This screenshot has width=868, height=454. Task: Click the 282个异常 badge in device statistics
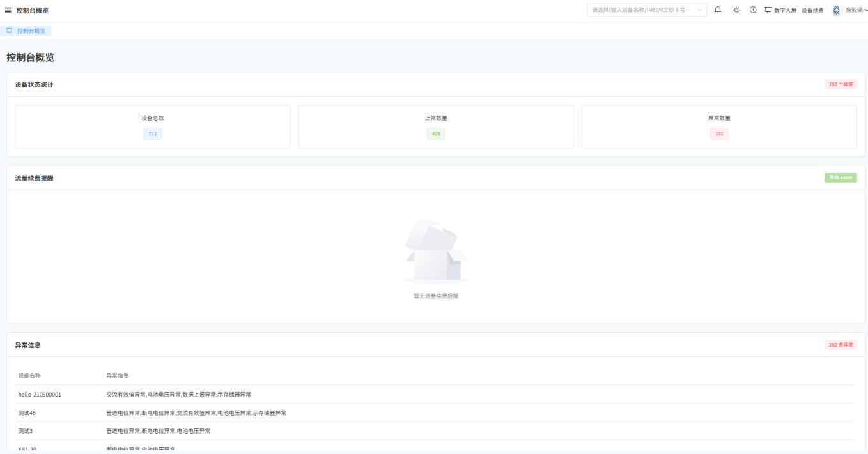[841, 84]
